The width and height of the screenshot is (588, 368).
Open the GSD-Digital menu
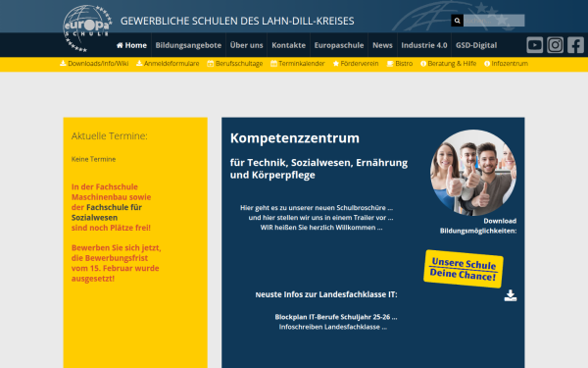click(x=476, y=45)
